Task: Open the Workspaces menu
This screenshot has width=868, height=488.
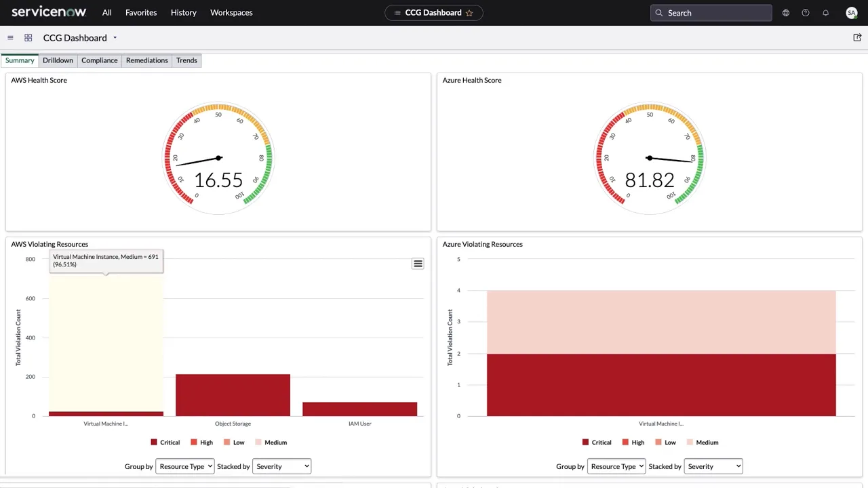Action: coord(231,13)
